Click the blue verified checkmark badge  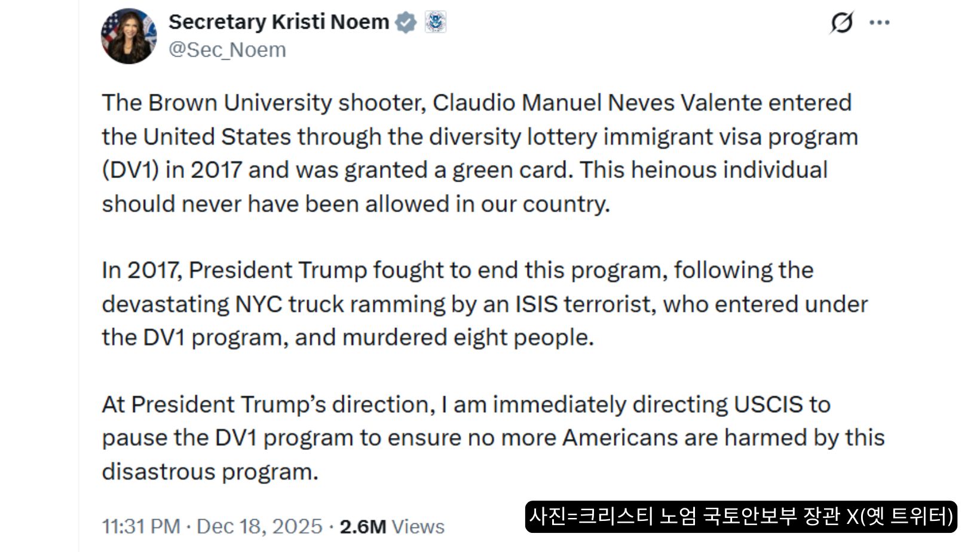tap(406, 23)
